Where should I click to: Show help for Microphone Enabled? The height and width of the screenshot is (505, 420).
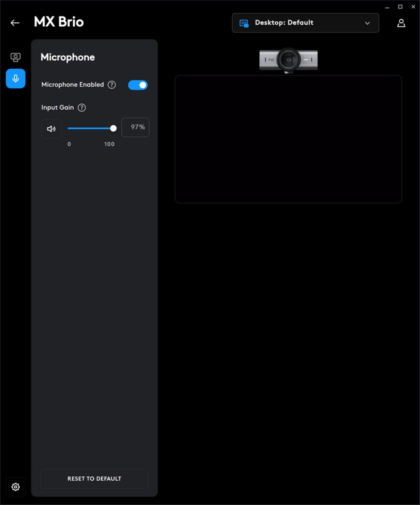[x=112, y=84]
